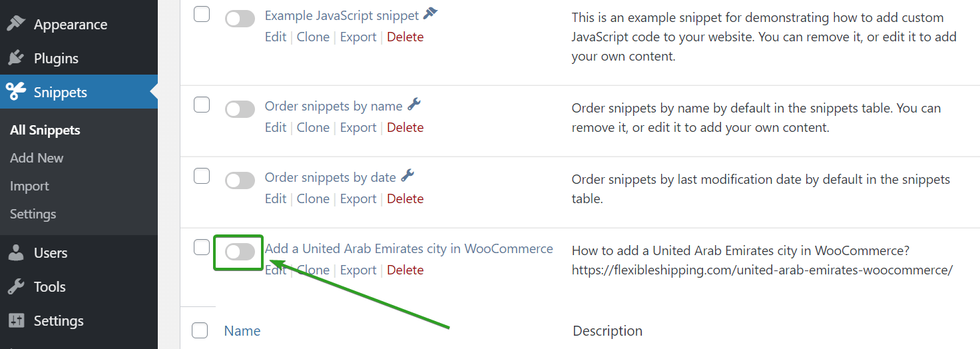Activate the United Arab Emirates city snippet toggle
The width and height of the screenshot is (980, 349).
coord(240,252)
